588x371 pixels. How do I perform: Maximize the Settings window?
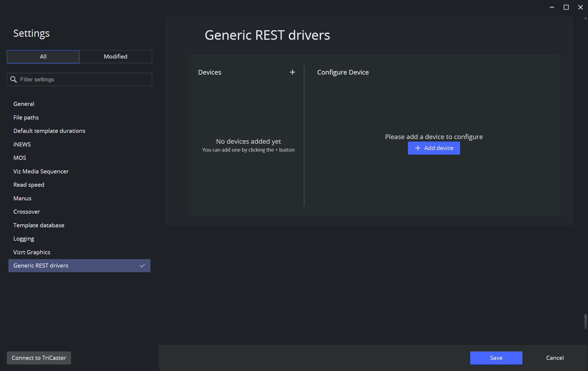tap(566, 7)
